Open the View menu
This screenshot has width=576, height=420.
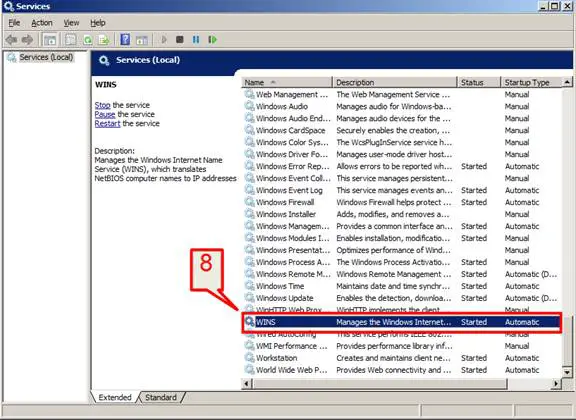[71, 23]
